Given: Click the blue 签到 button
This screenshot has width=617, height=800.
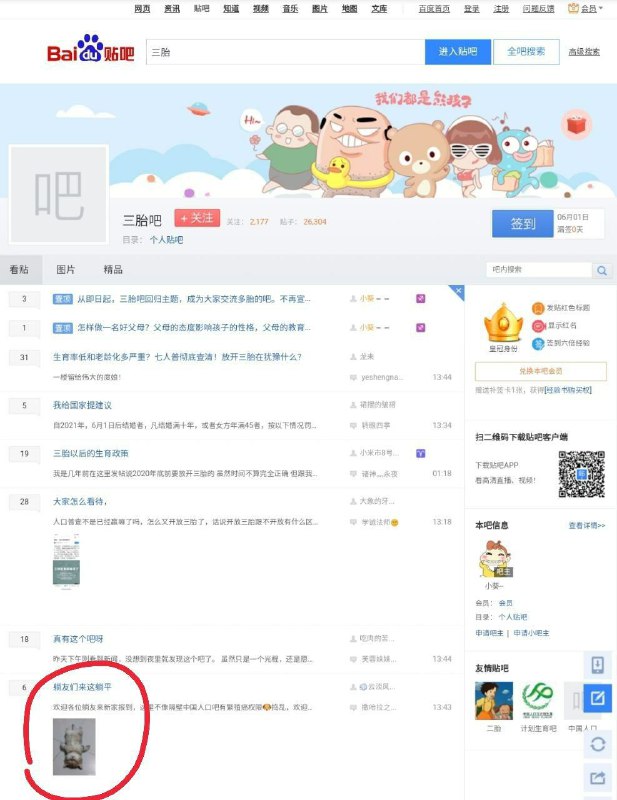Looking at the screenshot, I should click(523, 223).
